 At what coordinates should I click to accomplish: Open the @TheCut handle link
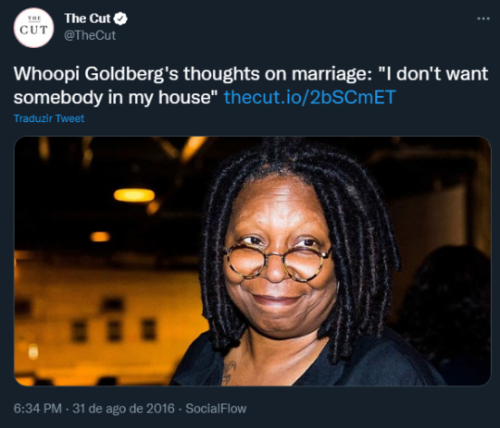pyautogui.click(x=90, y=35)
